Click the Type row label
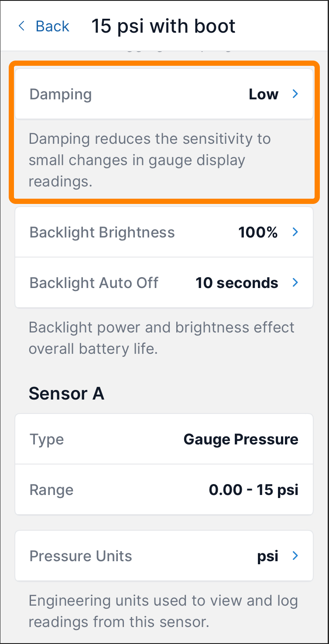Screen dimensions: 329x644 click(x=47, y=439)
